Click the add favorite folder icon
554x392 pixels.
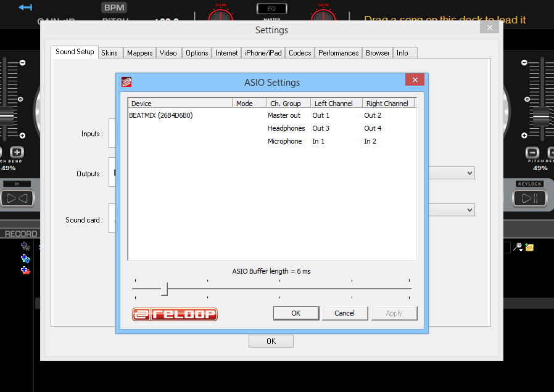click(x=25, y=259)
